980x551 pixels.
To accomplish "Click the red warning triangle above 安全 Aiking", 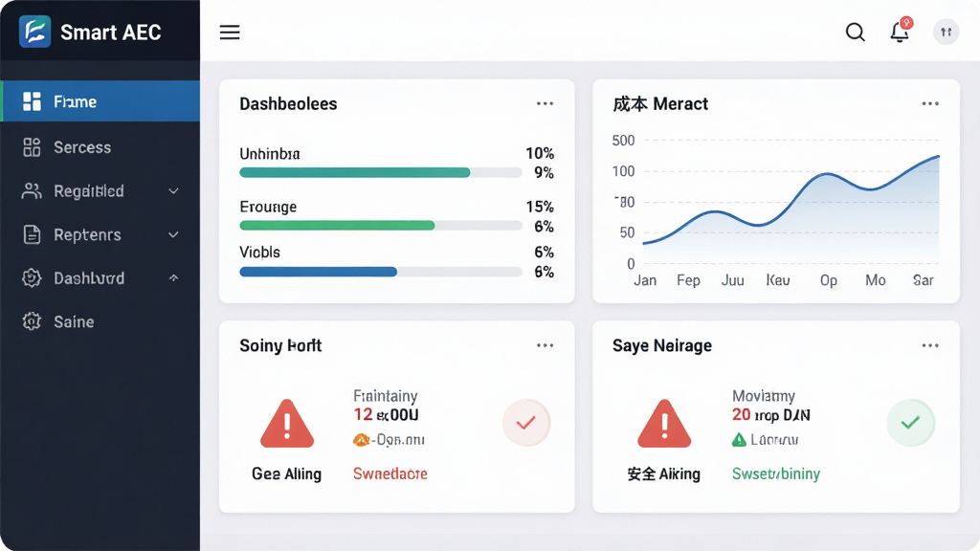I will (664, 424).
